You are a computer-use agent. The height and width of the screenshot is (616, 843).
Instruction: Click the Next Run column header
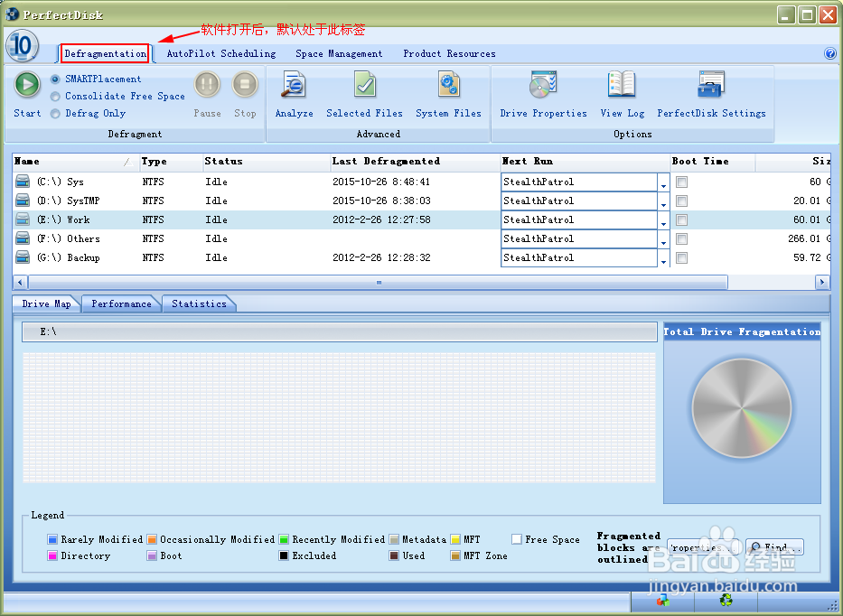[x=585, y=162]
